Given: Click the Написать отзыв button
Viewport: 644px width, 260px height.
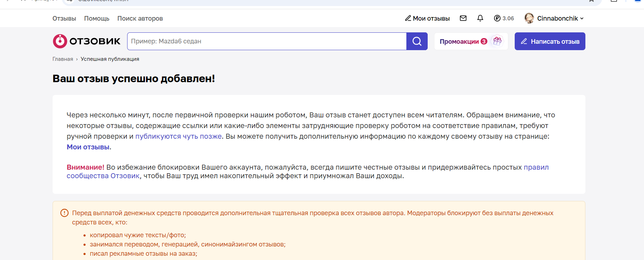Looking at the screenshot, I should [x=550, y=41].
